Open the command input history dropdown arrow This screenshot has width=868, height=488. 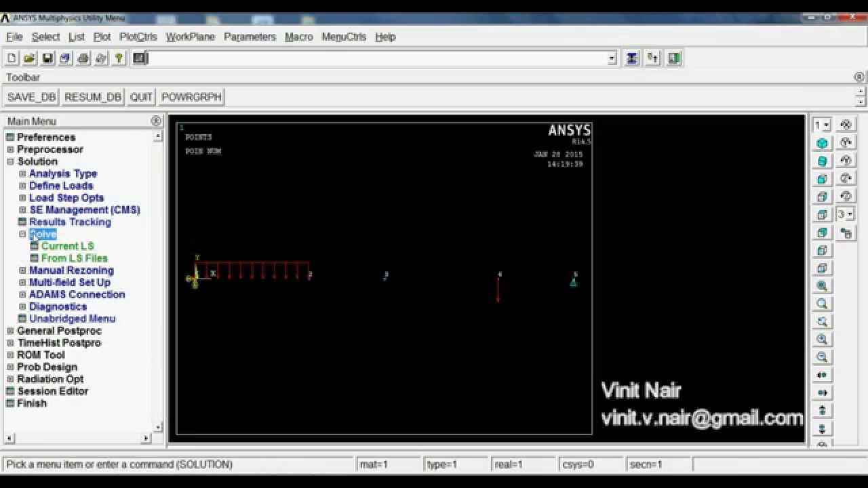(x=612, y=59)
